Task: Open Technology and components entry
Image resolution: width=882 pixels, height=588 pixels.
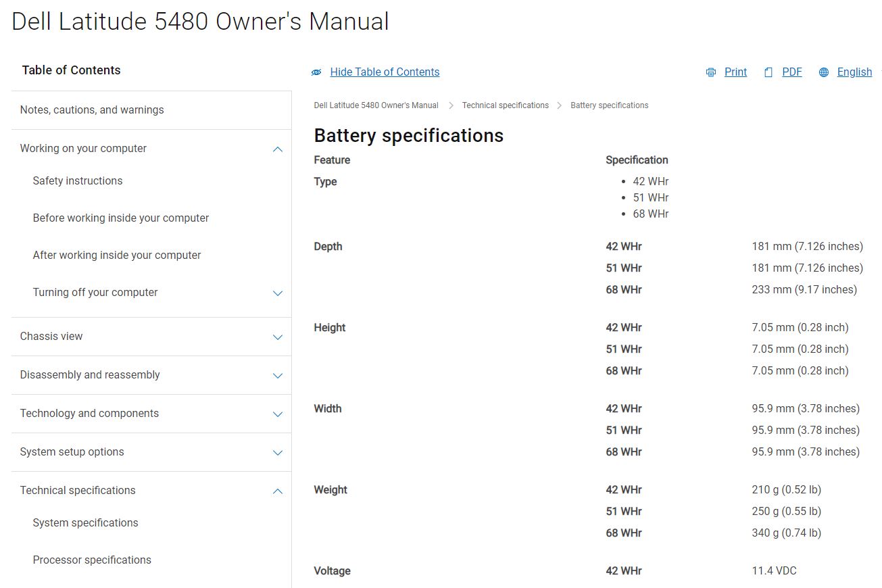Action: pos(89,414)
